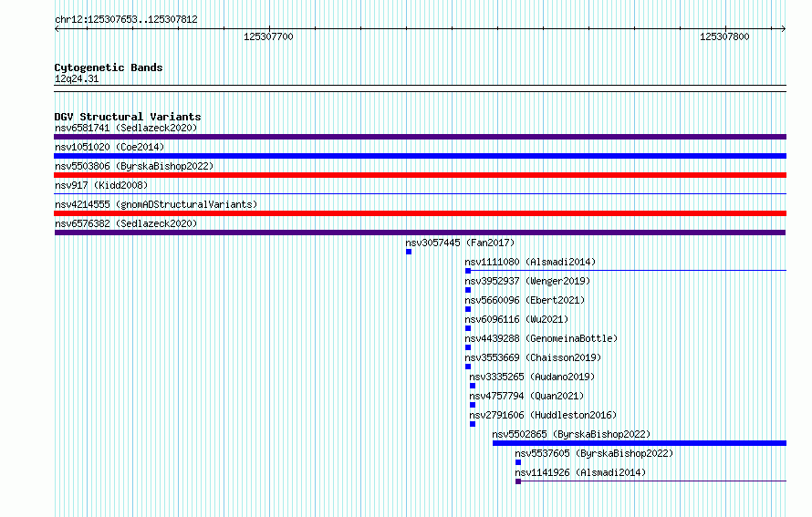Viewport: 812px width, 517px height.
Task: Select the purple nsv6576382 variant bar
Action: coord(420,233)
